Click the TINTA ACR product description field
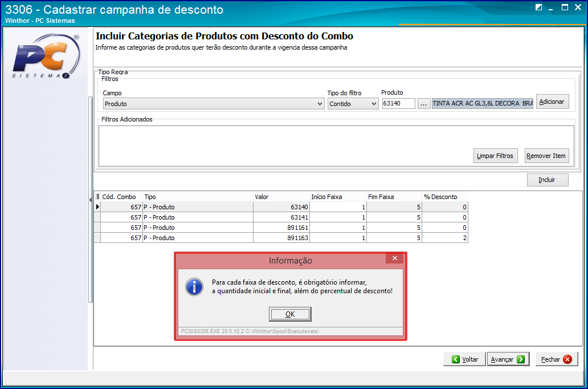588x389 pixels. pyautogui.click(x=482, y=104)
